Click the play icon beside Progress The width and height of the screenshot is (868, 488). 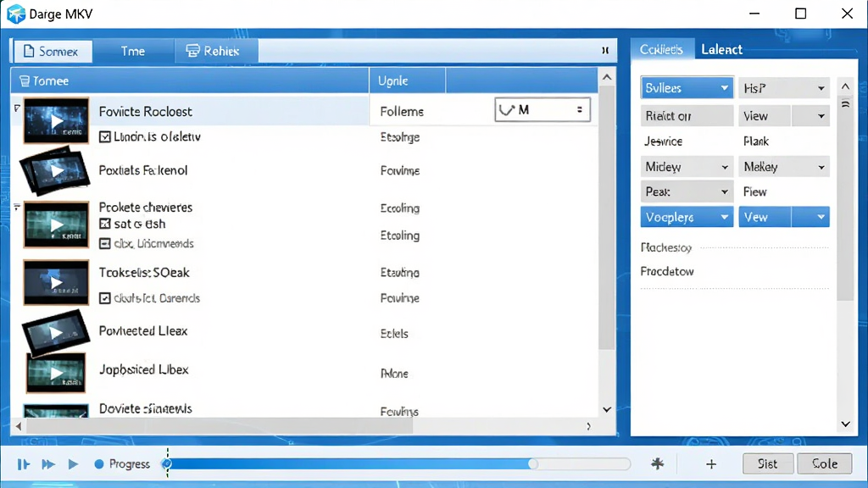point(73,464)
